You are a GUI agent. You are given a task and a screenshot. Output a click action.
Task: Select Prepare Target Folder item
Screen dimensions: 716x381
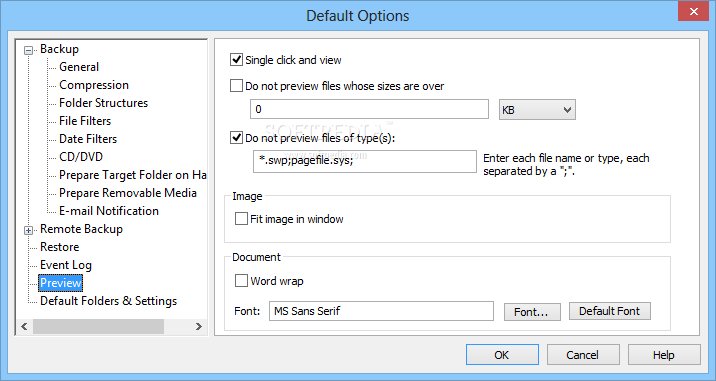click(132, 175)
